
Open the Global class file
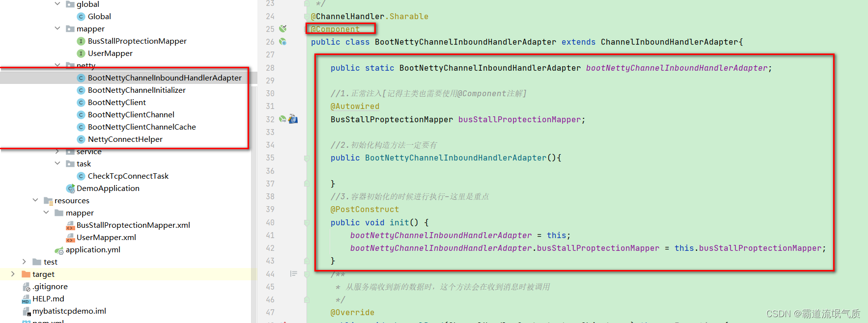[x=99, y=17]
